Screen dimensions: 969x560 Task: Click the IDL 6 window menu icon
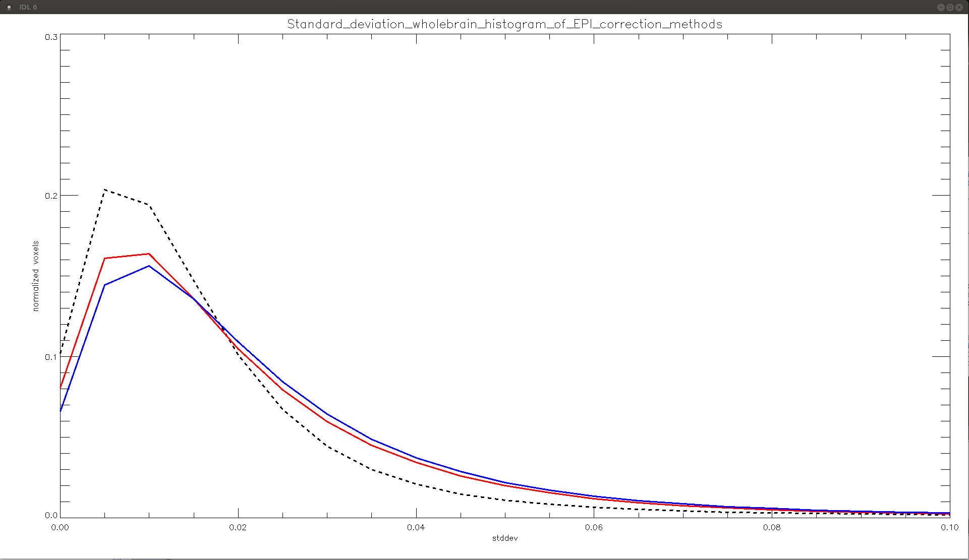(x=9, y=7)
